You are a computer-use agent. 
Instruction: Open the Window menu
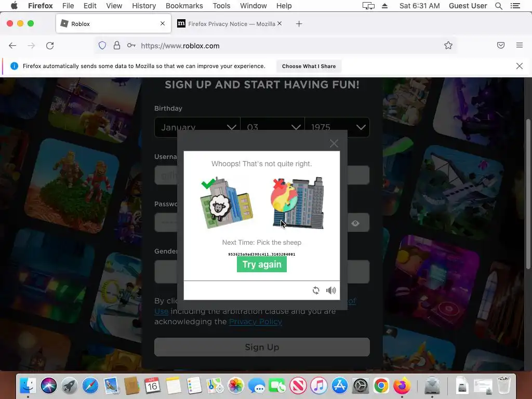tap(254, 6)
